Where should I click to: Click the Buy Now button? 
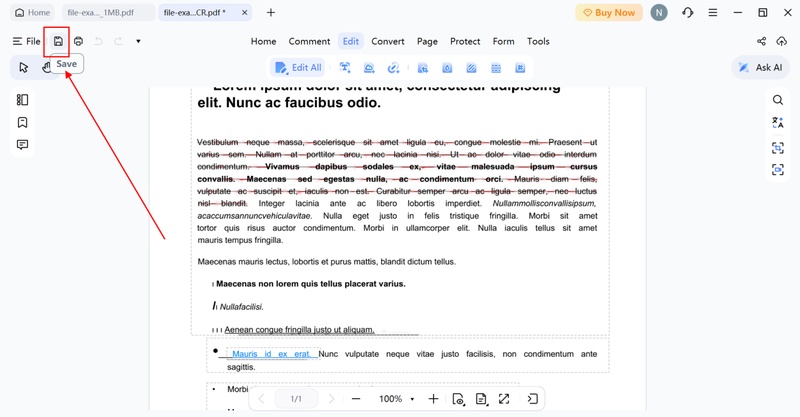pyautogui.click(x=609, y=13)
